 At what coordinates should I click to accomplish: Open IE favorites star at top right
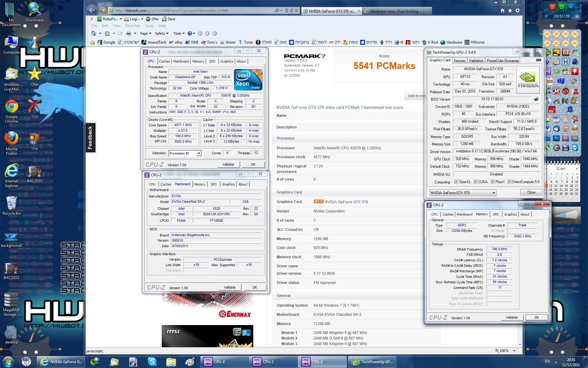point(510,11)
